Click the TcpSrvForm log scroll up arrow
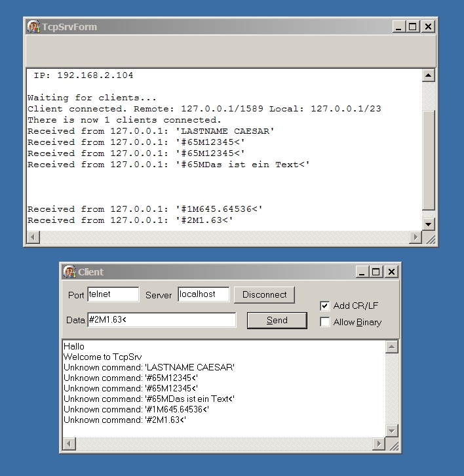The height and width of the screenshot is (476, 464). 428,75
